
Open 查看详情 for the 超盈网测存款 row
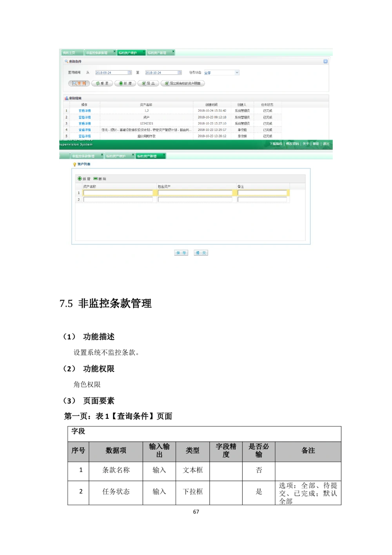click(85, 137)
